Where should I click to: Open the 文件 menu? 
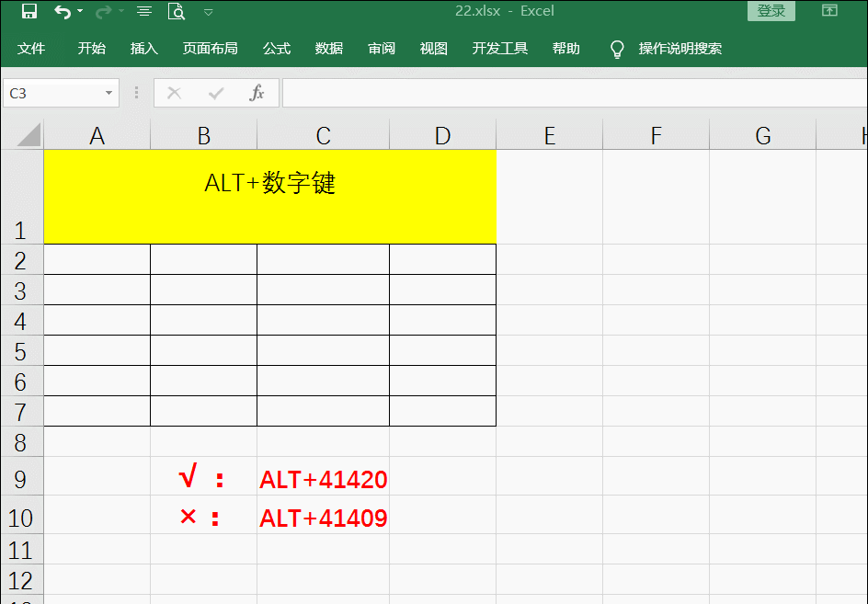[x=31, y=49]
